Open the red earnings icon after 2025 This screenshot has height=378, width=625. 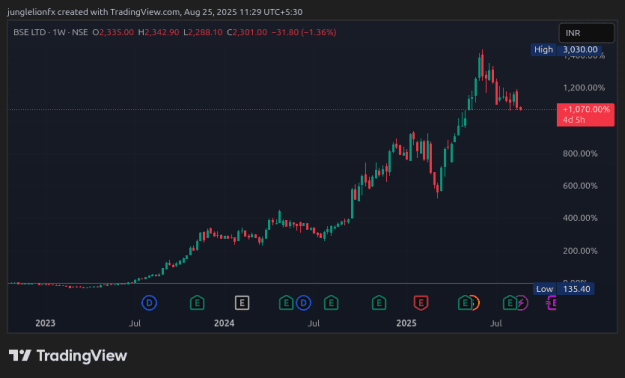point(421,303)
